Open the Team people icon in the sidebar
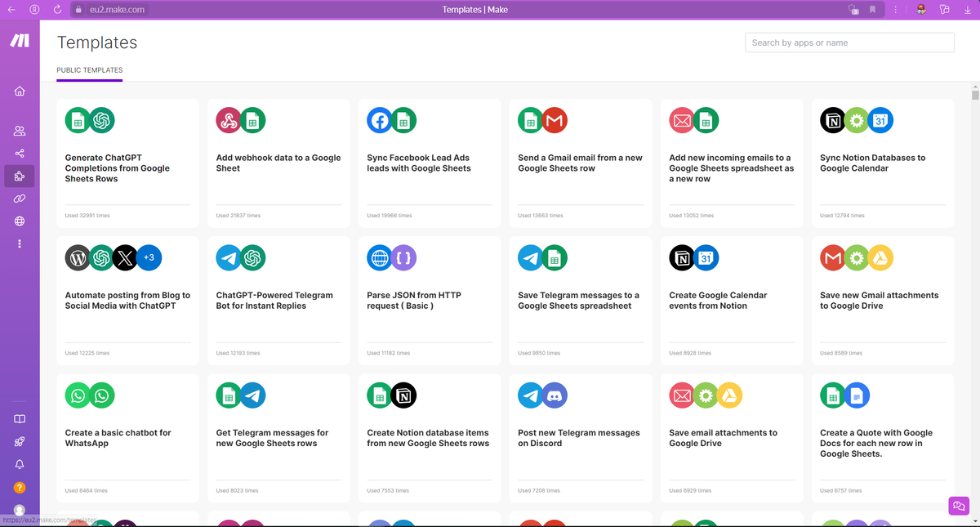 pos(20,131)
